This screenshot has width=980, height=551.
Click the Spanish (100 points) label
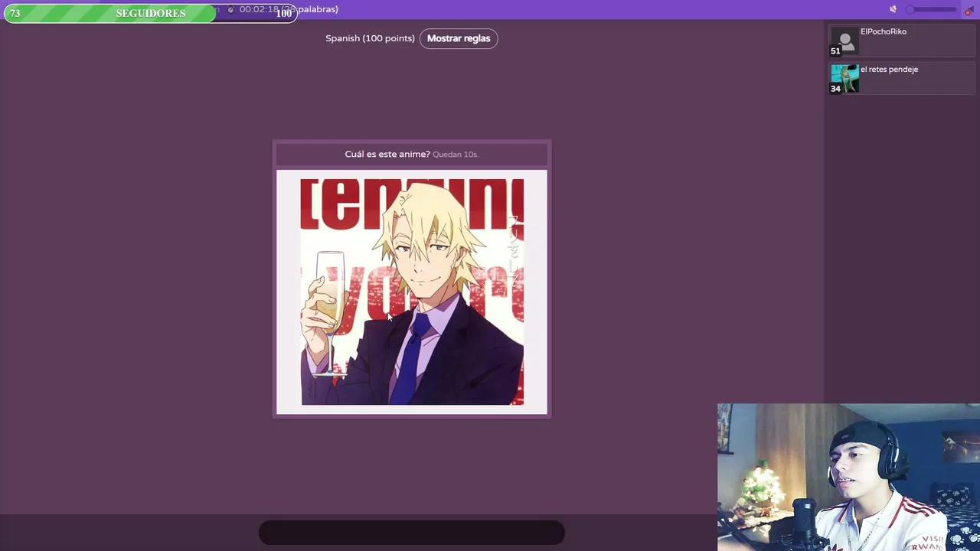[370, 38]
